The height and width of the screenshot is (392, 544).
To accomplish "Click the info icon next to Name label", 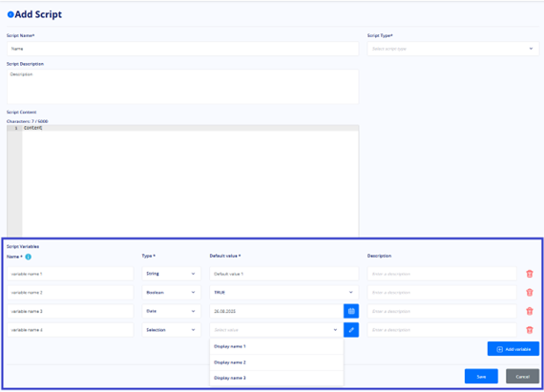I will [x=28, y=257].
